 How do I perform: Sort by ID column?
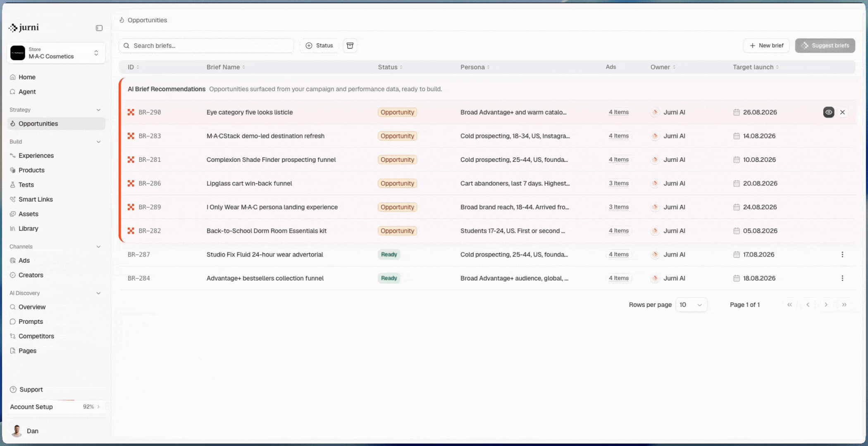pos(133,67)
